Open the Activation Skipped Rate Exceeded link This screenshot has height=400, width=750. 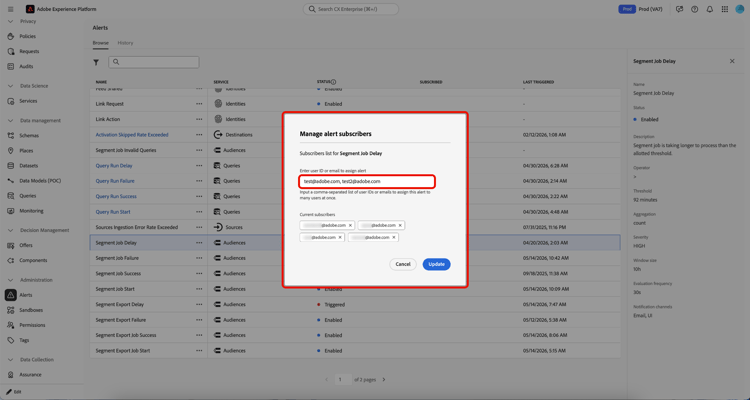132,135
